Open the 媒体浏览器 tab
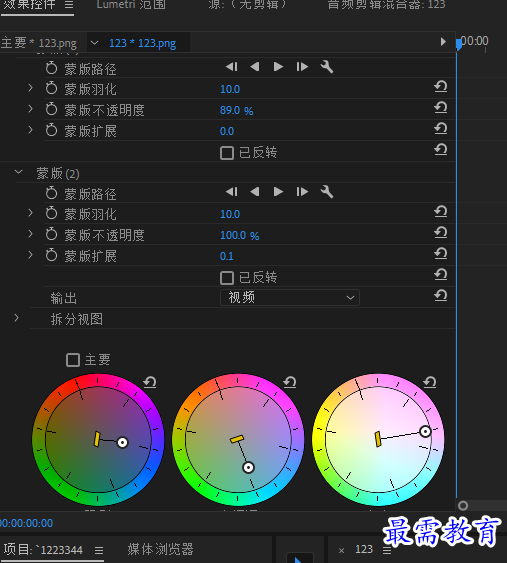The image size is (507, 563). click(161, 549)
